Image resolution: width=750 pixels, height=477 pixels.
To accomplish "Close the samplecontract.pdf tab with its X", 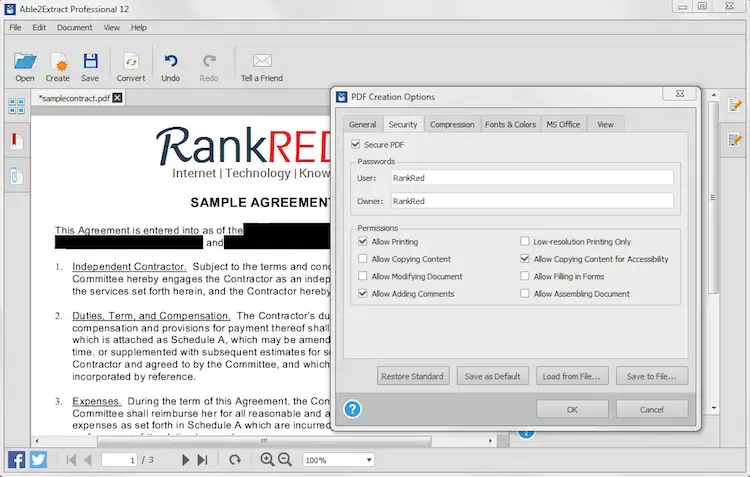I will [117, 98].
